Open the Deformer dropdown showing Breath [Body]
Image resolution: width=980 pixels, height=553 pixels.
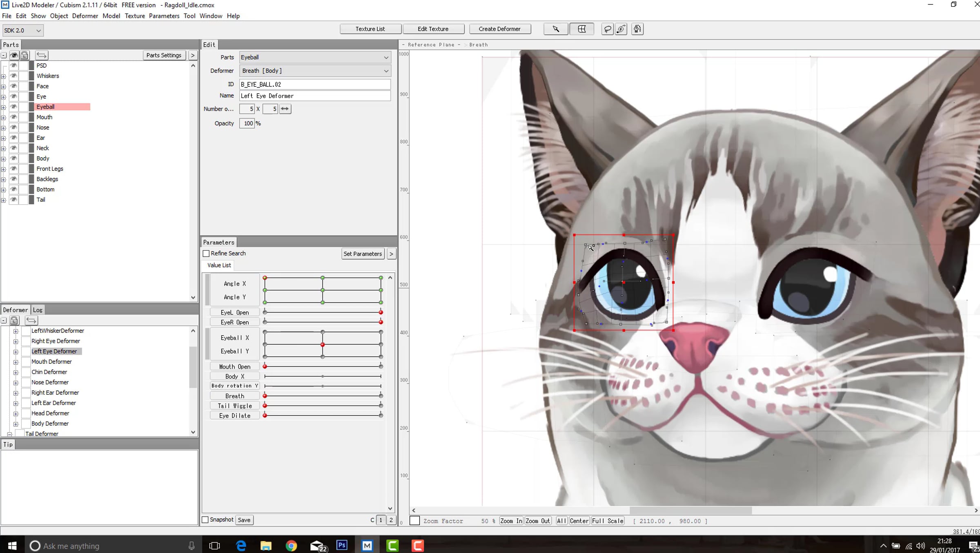click(x=315, y=71)
